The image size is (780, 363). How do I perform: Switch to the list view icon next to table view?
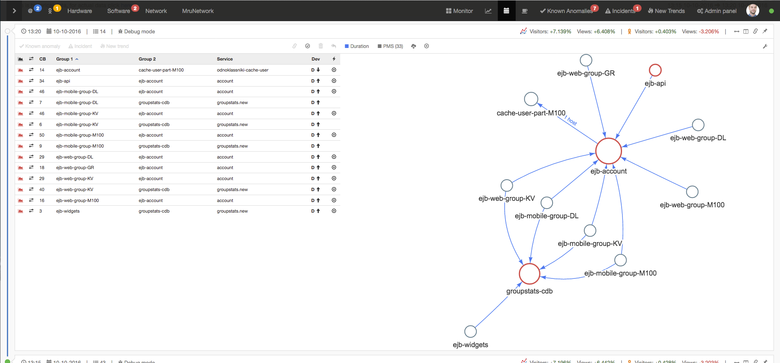click(524, 10)
